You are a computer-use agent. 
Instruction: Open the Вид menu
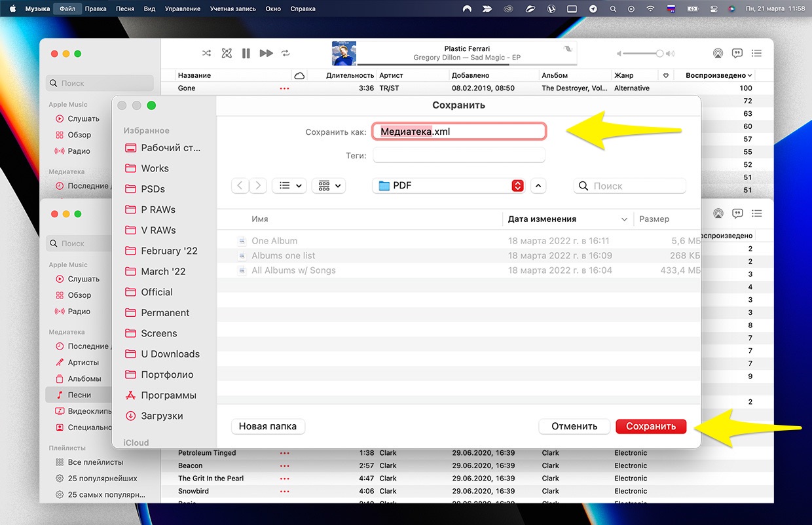click(x=149, y=9)
